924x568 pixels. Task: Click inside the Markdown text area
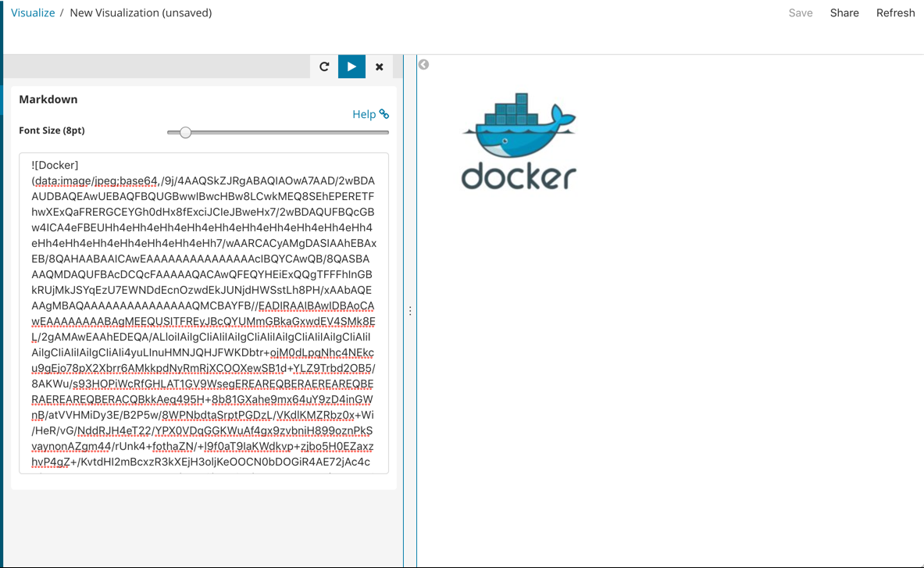[204, 313]
